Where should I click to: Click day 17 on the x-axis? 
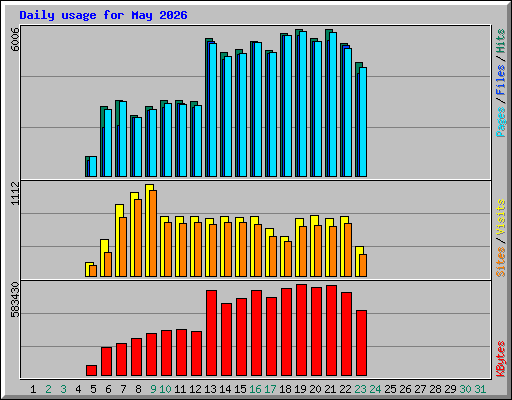tap(270, 389)
